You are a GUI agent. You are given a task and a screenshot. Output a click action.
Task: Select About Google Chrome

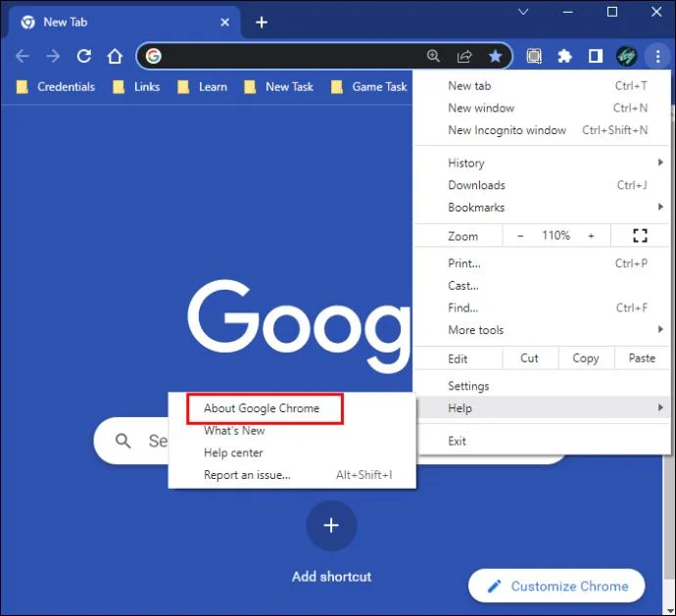262,408
